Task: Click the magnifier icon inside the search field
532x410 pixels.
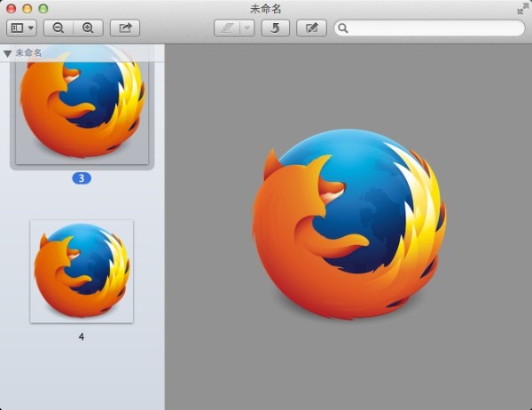Action: tap(343, 28)
